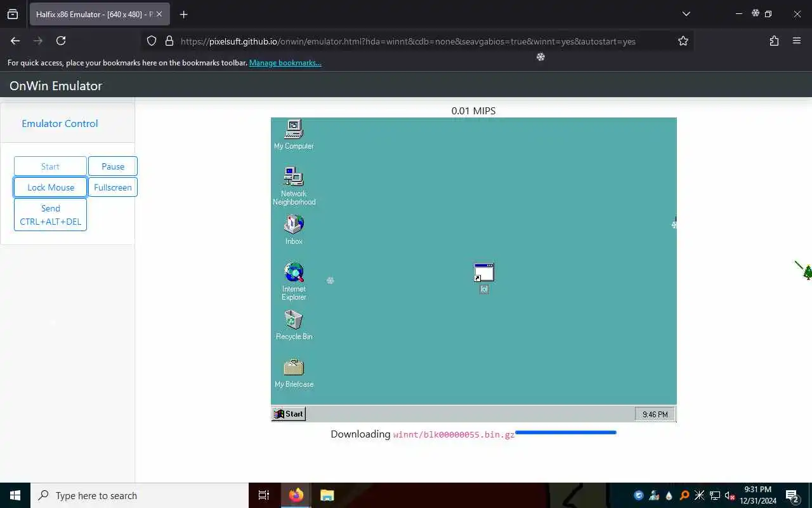812x508 pixels.
Task: Launch Internet Explorer desktop icon
Action: 294,281
